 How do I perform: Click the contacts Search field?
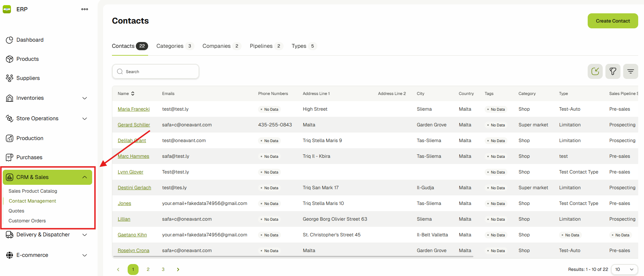click(156, 72)
